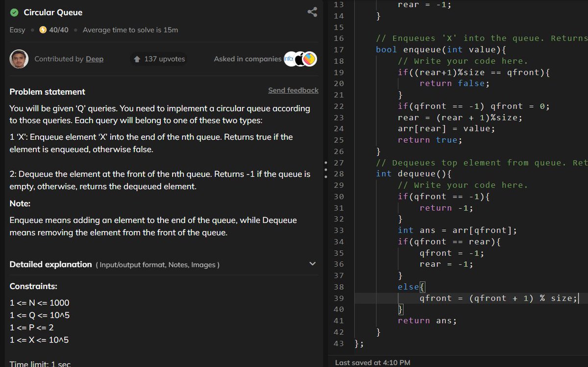
Task: Click line number 28 in the code gutter
Action: click(339, 173)
